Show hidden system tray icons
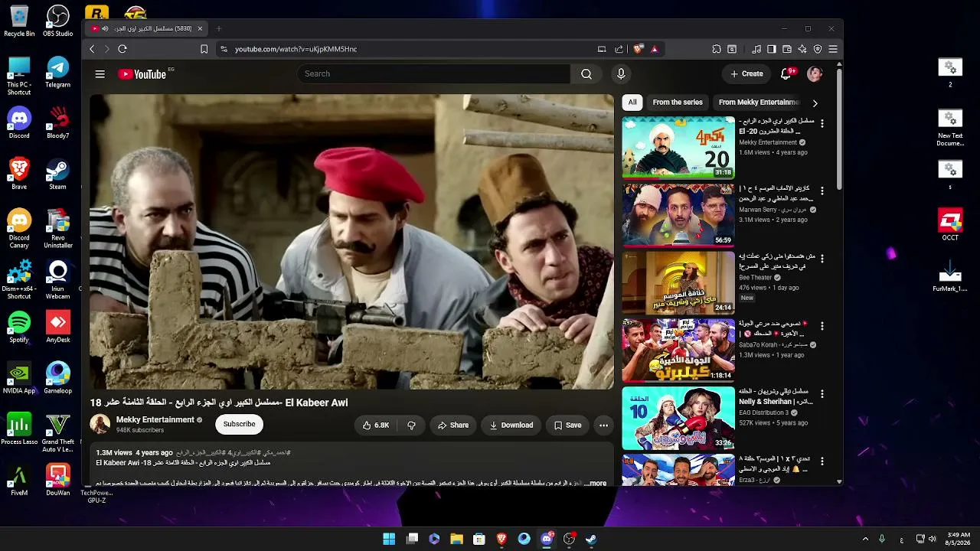Screen dimensions: 980x551 coord(866,539)
